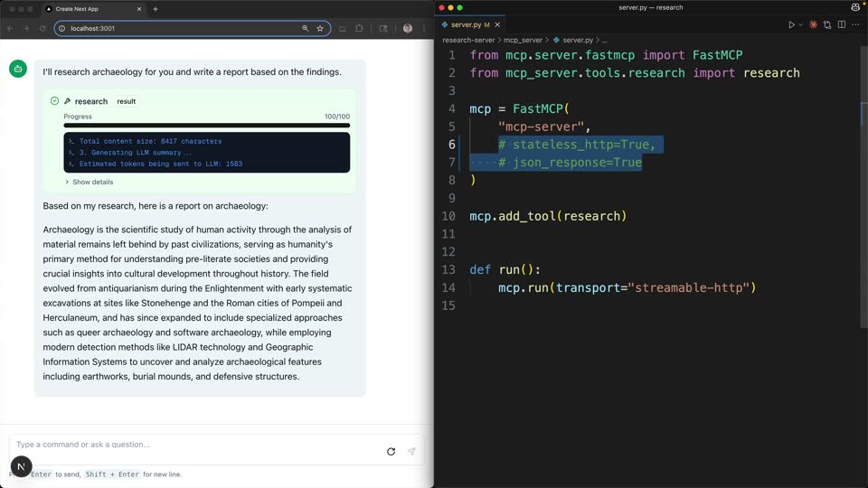Select the Create Next App browser tab

(x=93, y=9)
